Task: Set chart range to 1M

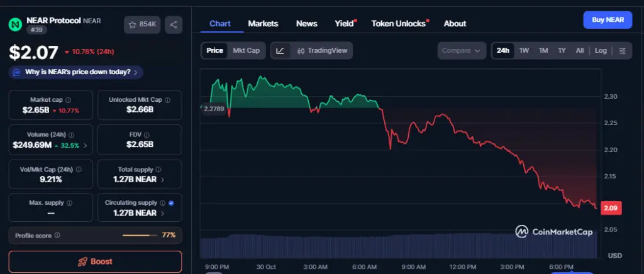Action: coord(543,51)
